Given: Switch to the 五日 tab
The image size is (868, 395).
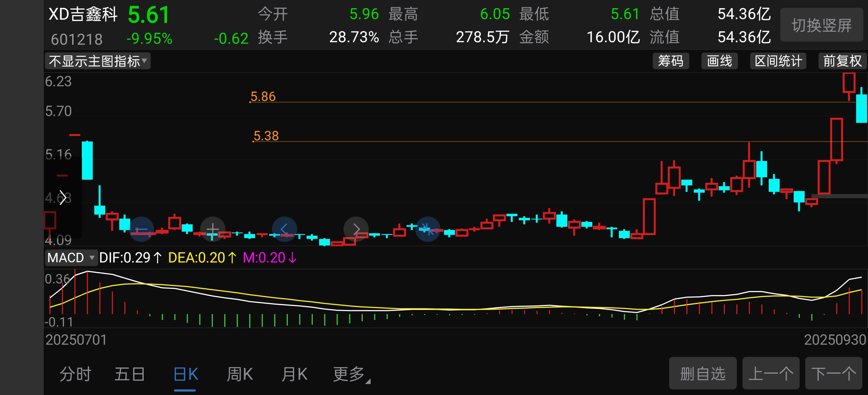Looking at the screenshot, I should [130, 374].
